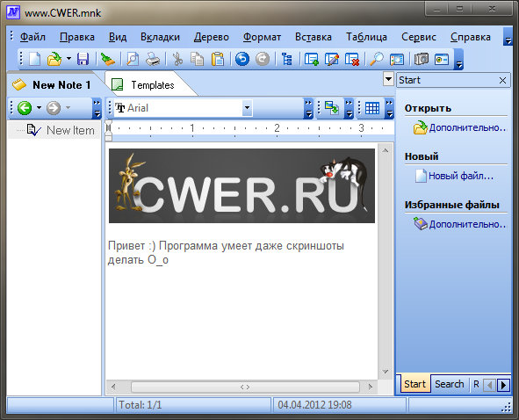Take a screenshot with the camera icon
This screenshot has width=519, height=420.
click(x=422, y=60)
